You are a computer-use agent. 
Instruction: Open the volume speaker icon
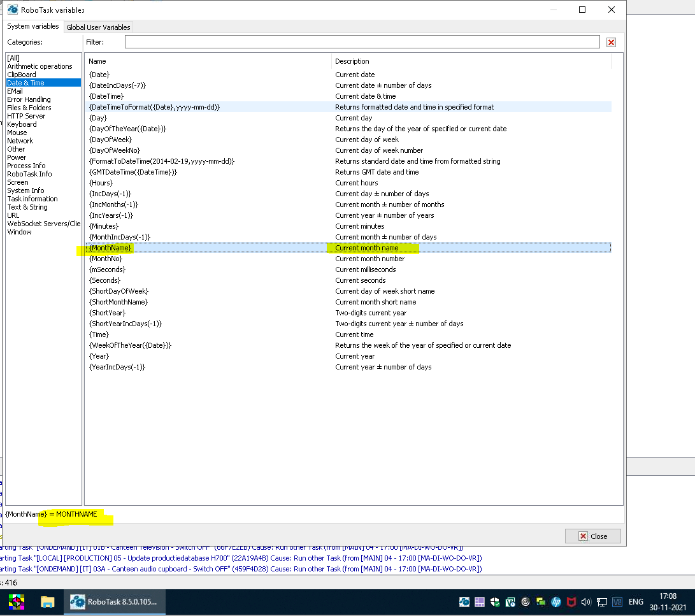585,602
